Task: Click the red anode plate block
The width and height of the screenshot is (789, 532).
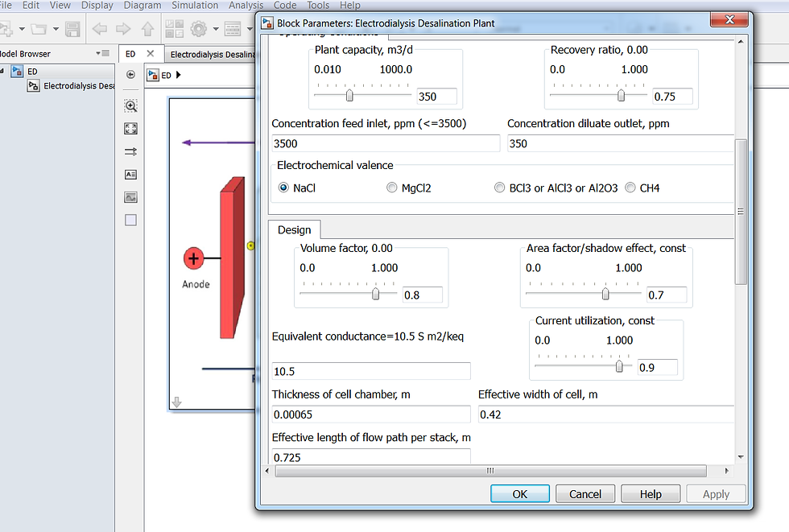Action: tap(232, 258)
